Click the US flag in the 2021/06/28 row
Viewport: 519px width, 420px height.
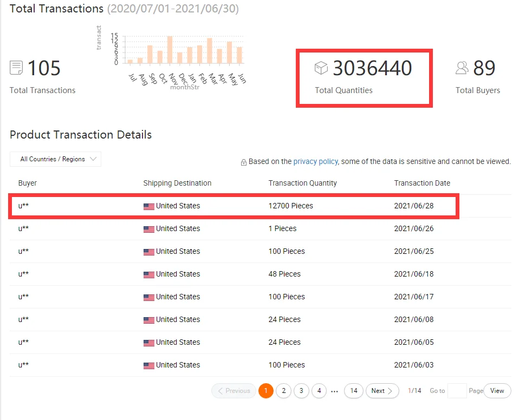click(x=148, y=206)
